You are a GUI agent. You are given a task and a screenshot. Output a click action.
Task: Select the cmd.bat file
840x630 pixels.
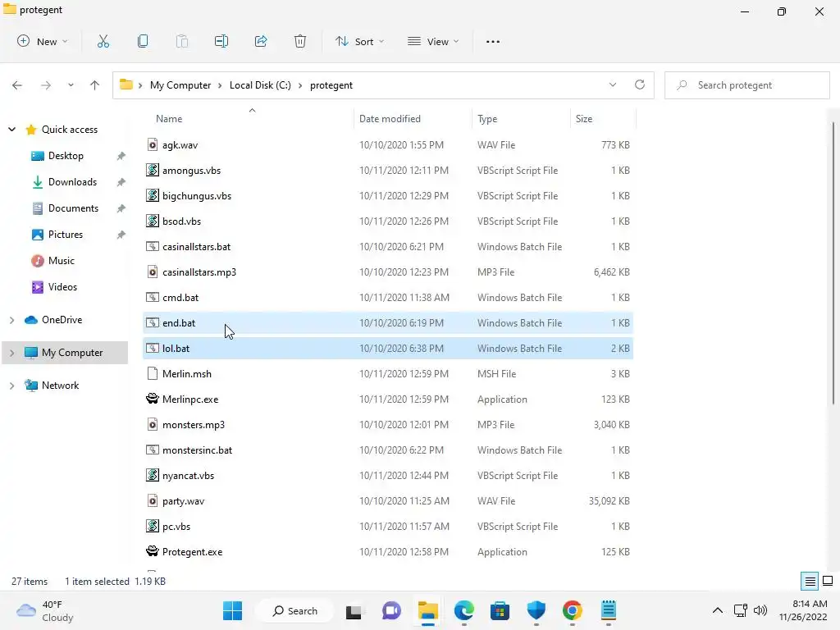pos(388,297)
